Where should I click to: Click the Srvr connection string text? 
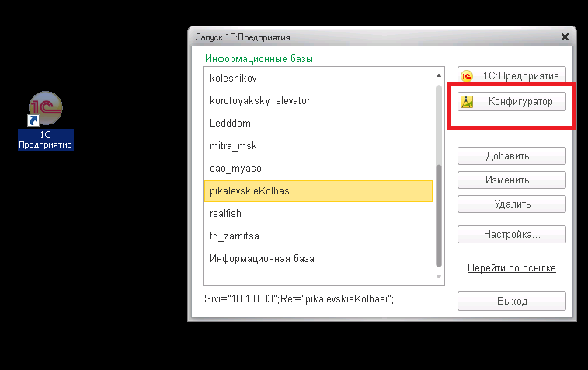point(299,298)
